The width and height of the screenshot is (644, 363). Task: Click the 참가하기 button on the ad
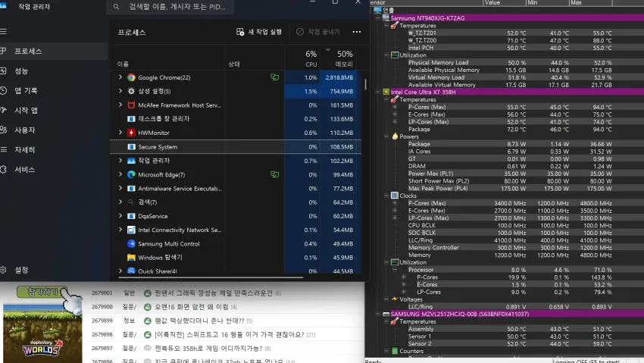click(x=42, y=292)
